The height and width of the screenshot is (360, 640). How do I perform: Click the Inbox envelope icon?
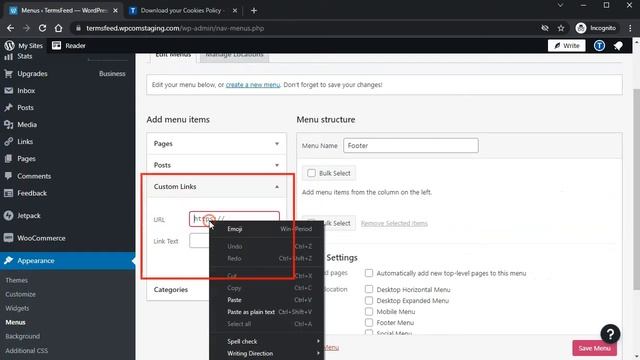[8, 91]
